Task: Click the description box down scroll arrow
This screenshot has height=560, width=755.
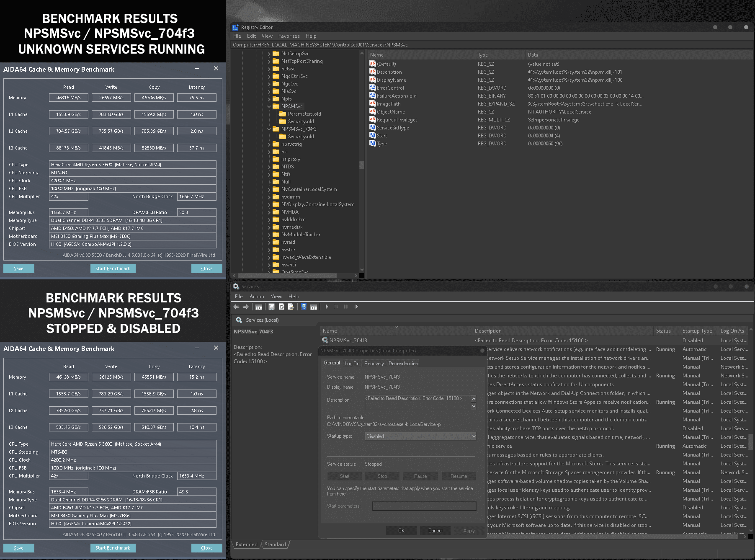Action: 474,406
